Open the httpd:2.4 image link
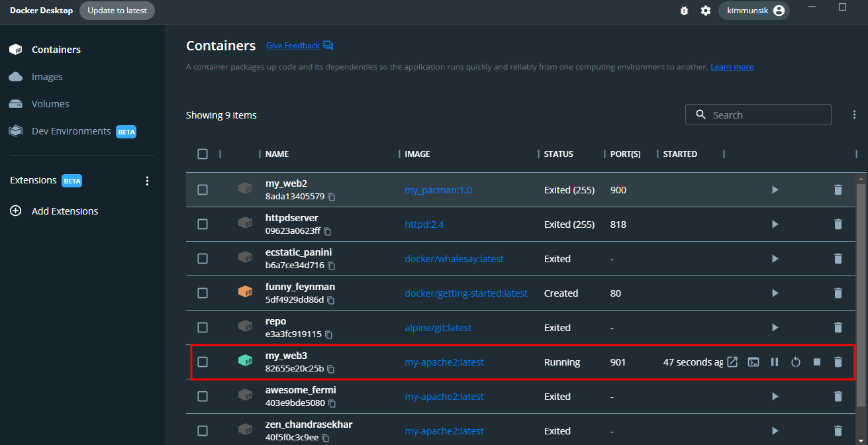The image size is (868, 445). [424, 224]
